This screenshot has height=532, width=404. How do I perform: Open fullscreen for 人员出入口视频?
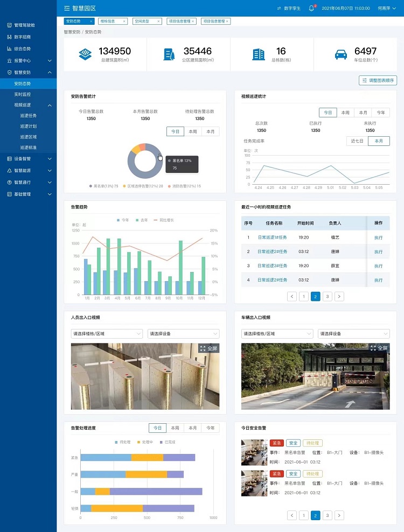pos(209,348)
